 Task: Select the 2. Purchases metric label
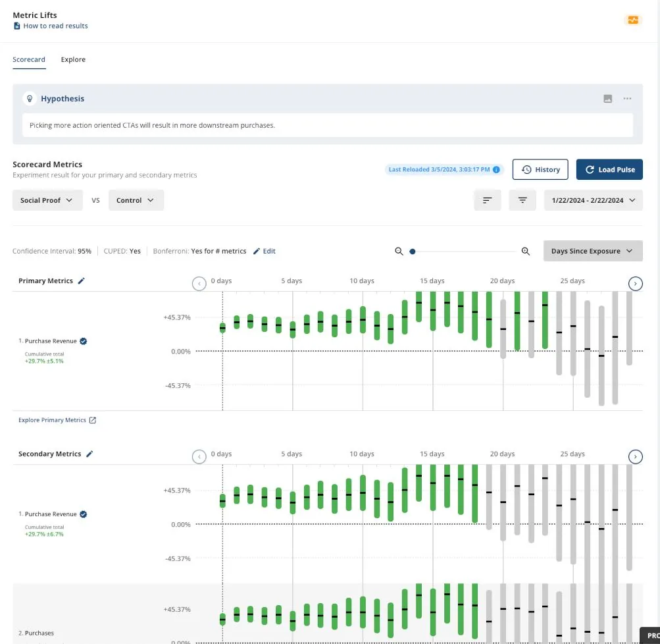tap(36, 633)
